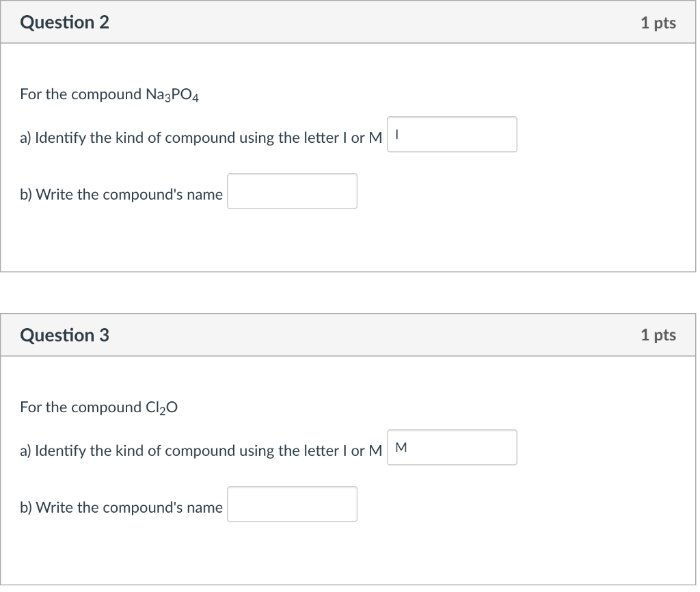
Task: Click the Question 3 title text
Action: (x=64, y=335)
